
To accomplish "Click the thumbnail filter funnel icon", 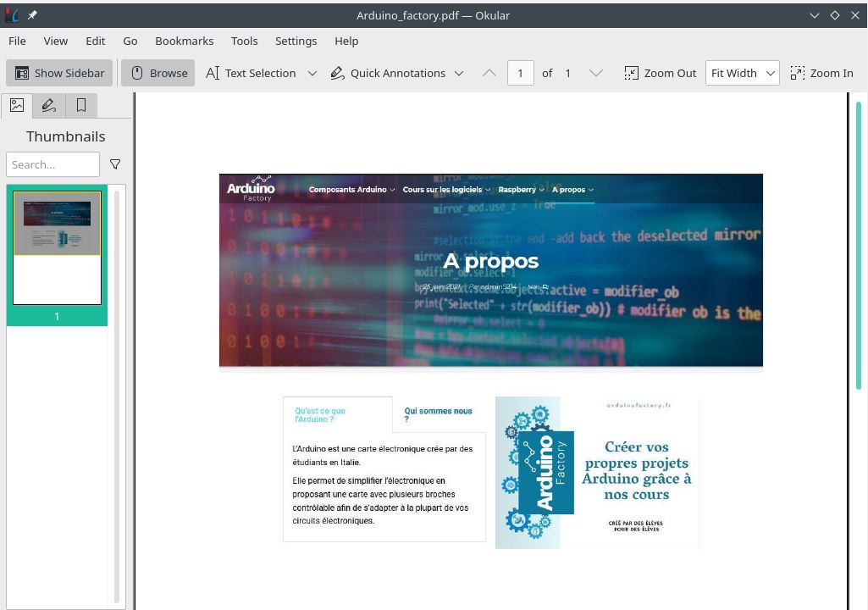I will (115, 164).
